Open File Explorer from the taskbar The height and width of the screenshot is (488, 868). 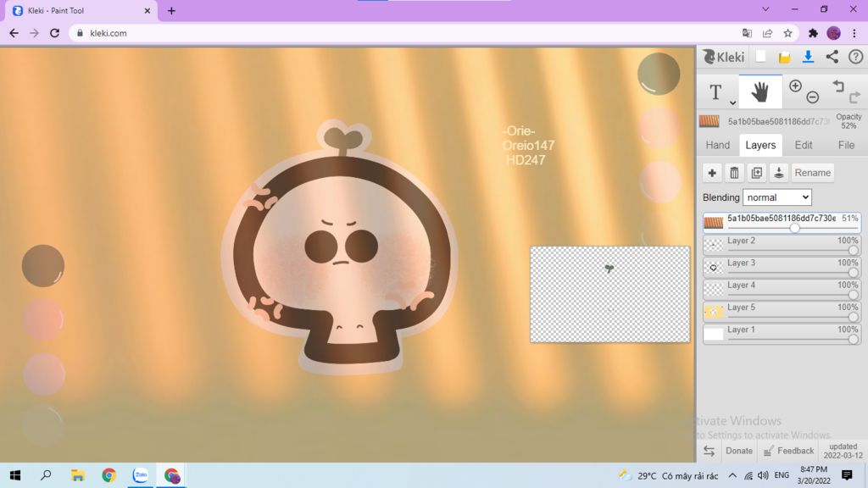click(x=77, y=475)
